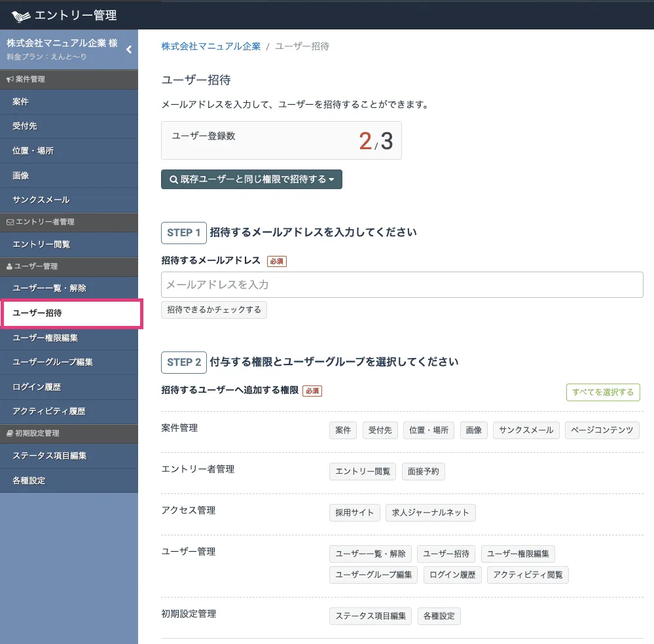Click the すべてを選択する button
This screenshot has height=644, width=654.
coord(602,392)
